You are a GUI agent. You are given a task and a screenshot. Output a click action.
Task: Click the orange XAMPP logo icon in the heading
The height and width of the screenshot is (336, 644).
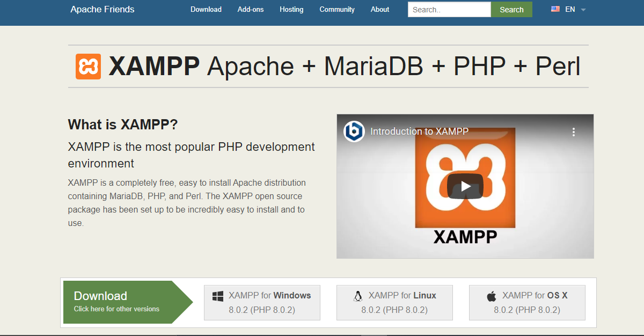coord(88,67)
